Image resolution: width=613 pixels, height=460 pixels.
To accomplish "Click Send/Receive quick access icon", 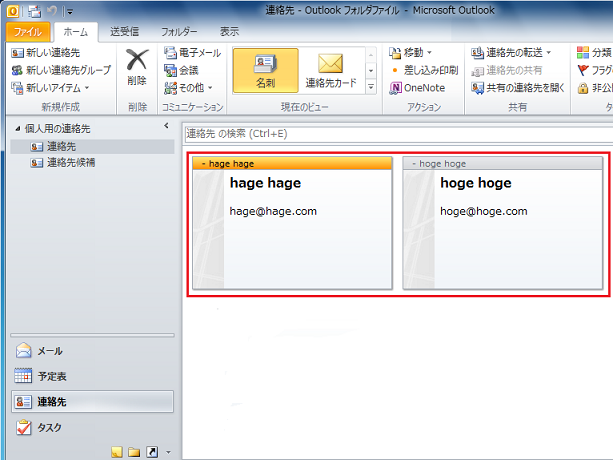I will click(34, 12).
